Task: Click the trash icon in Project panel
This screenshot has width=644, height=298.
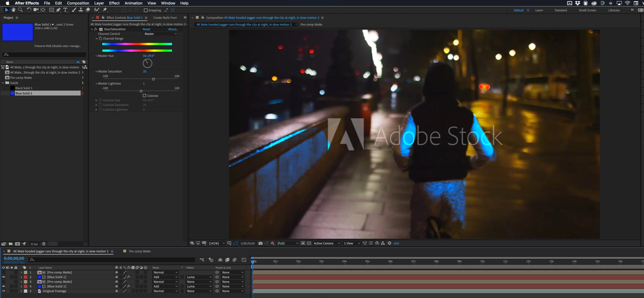Action: [44, 244]
